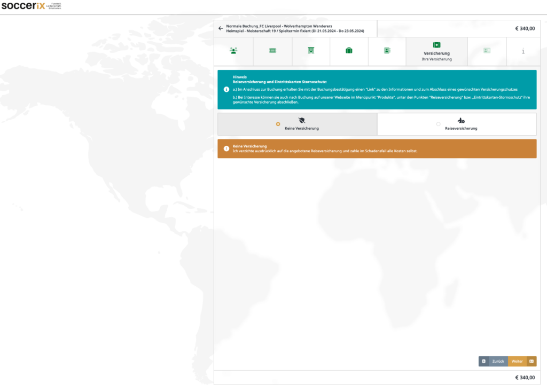Click the bottom total price € 340,00
547x392 pixels.
pos(525,378)
